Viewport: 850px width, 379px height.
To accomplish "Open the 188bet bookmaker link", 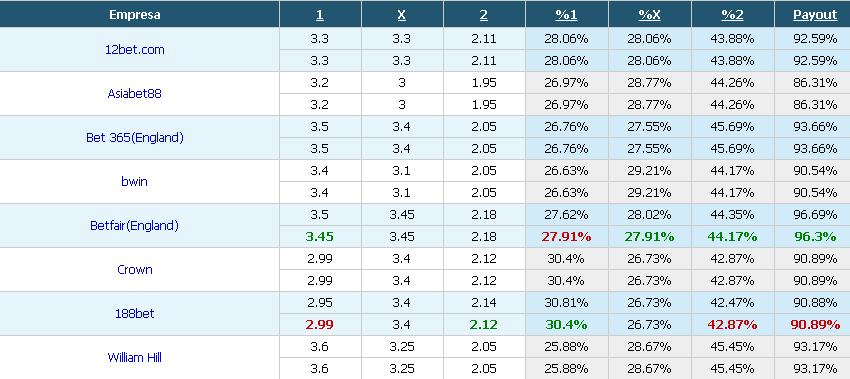I will [x=134, y=313].
